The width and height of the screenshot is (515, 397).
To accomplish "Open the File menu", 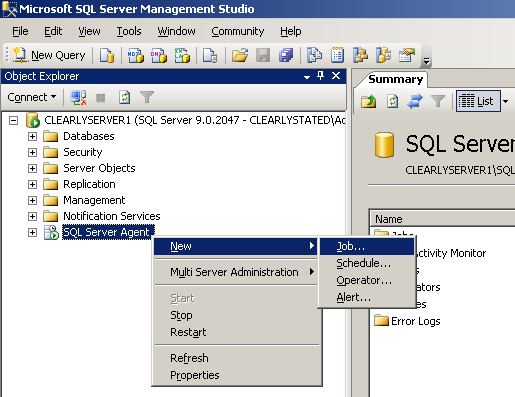I will click(20, 31).
